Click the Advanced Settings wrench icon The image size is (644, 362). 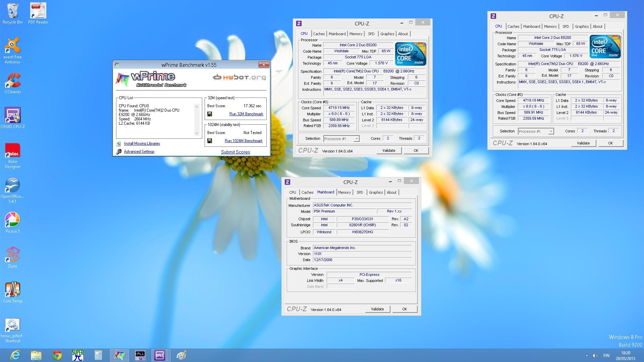click(119, 152)
